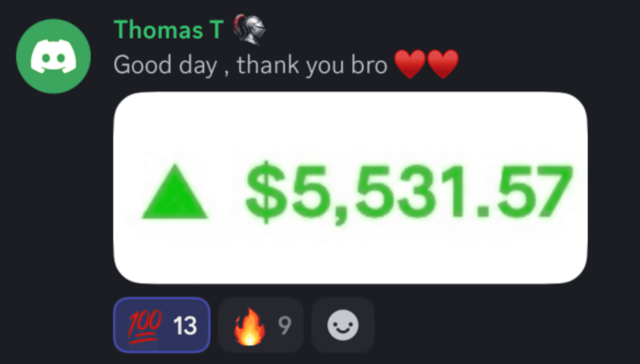Toggle the 100 emoji reaction
Image resolution: width=640 pixels, height=364 pixels.
click(x=162, y=325)
